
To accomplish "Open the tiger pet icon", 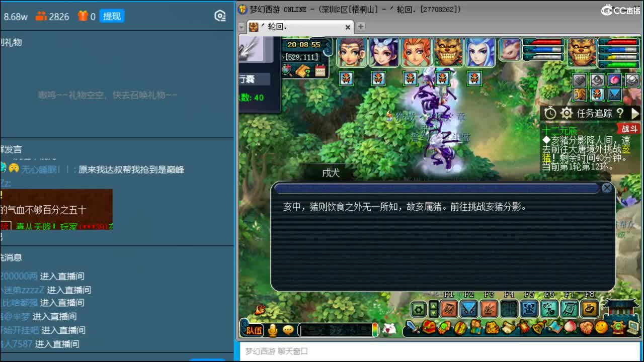I will pos(492,328).
